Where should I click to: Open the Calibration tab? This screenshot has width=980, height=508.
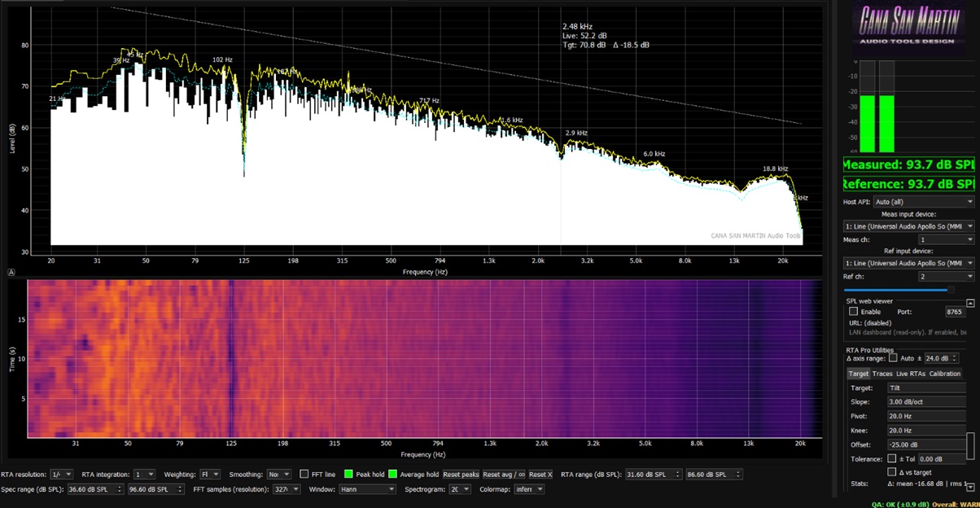tap(944, 374)
